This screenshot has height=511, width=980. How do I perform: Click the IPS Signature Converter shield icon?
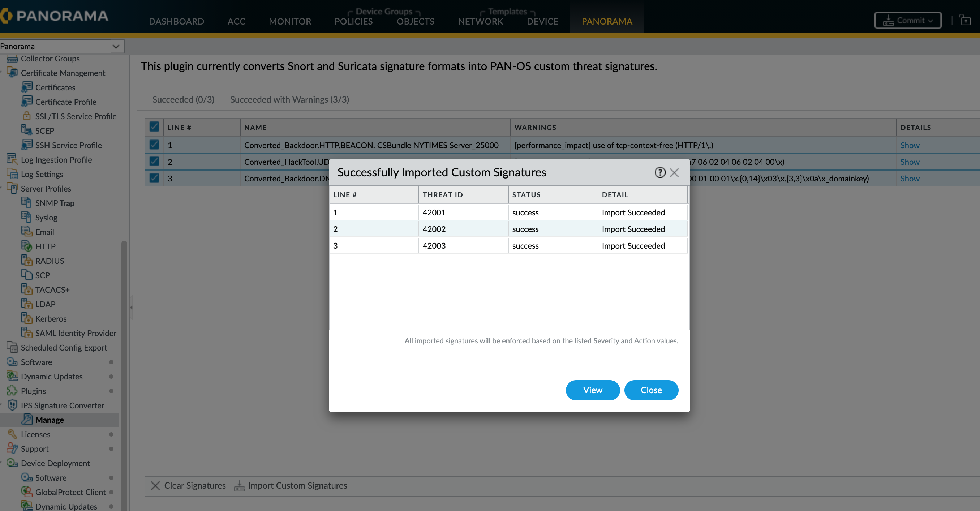(12, 405)
